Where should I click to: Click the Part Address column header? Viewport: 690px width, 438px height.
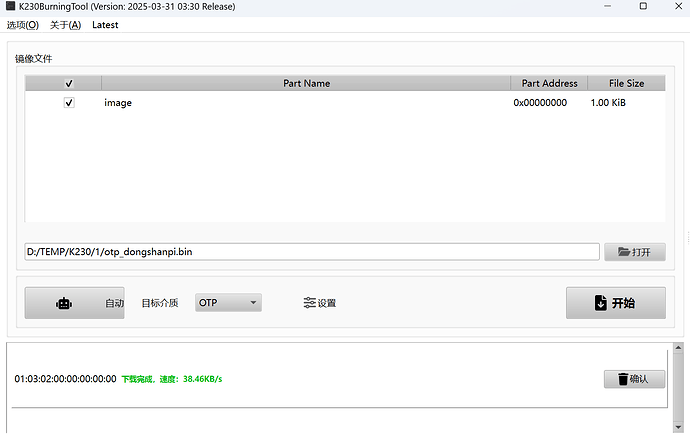click(x=549, y=84)
